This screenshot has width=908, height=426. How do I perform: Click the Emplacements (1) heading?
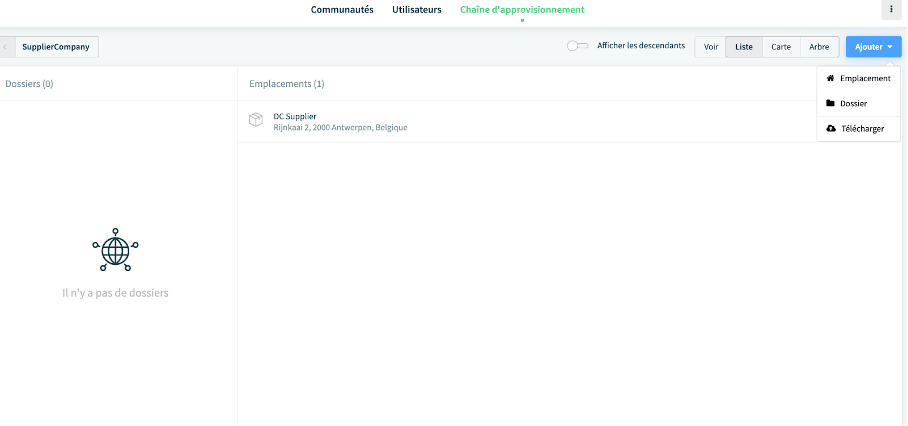click(x=287, y=84)
